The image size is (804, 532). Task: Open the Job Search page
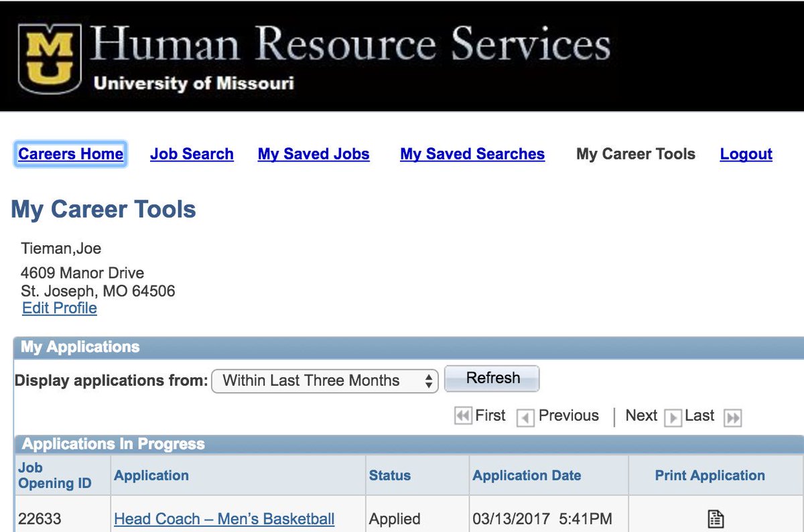tap(192, 154)
